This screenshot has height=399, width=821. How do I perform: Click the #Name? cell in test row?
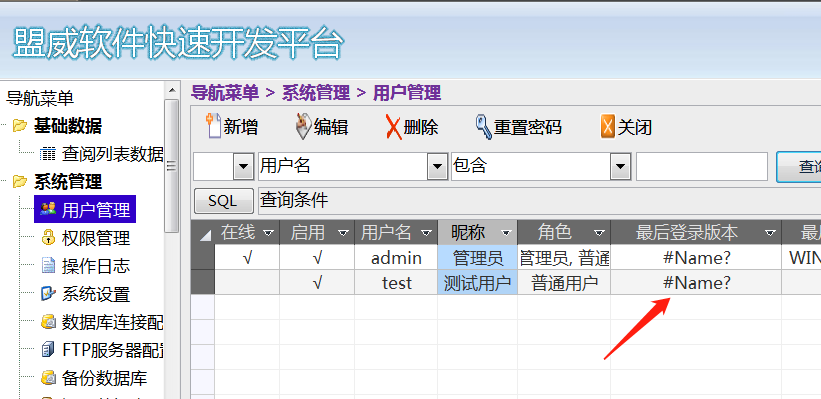696,283
